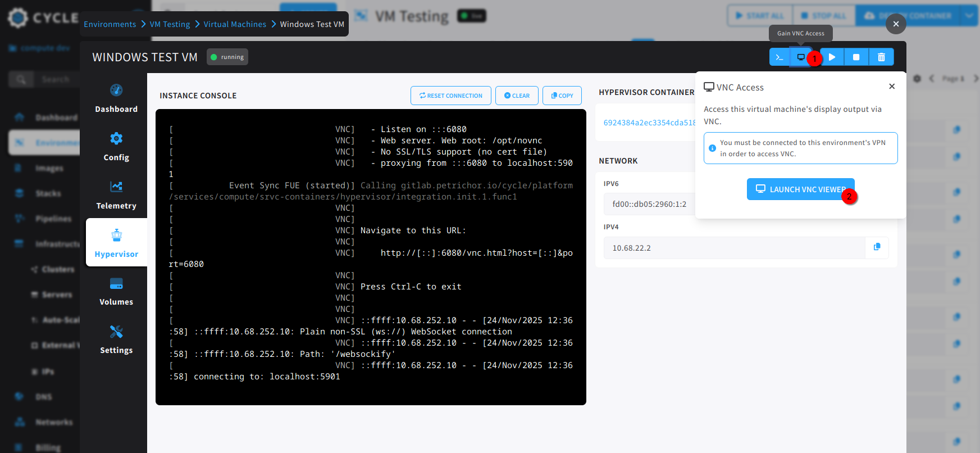Launch the VNC Viewer
Screen dimensions: 980x453
(x=800, y=189)
